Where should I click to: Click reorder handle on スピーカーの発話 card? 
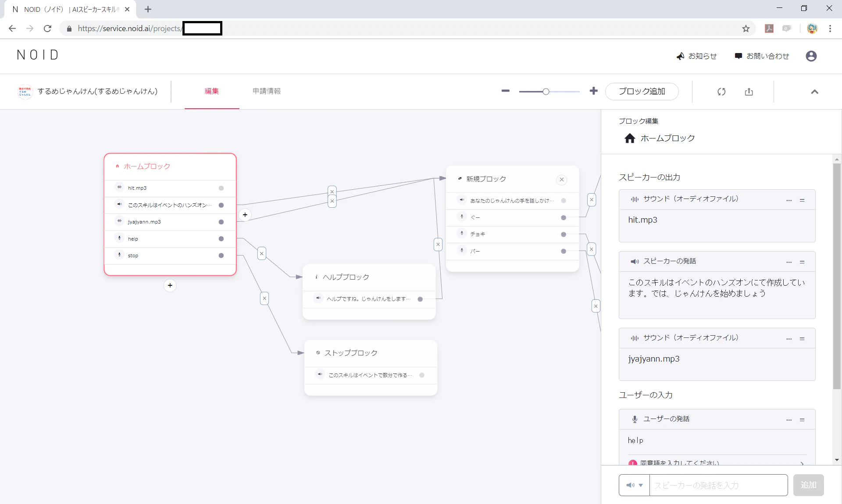[802, 262]
